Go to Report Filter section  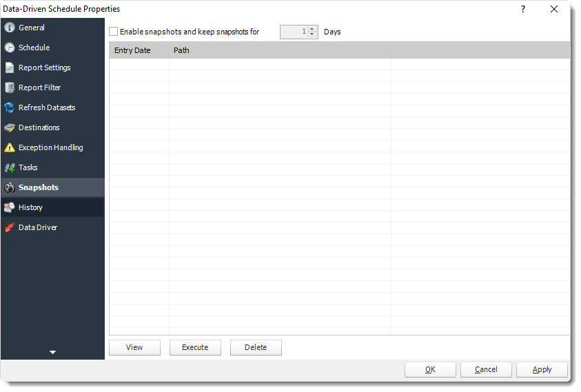[52, 87]
